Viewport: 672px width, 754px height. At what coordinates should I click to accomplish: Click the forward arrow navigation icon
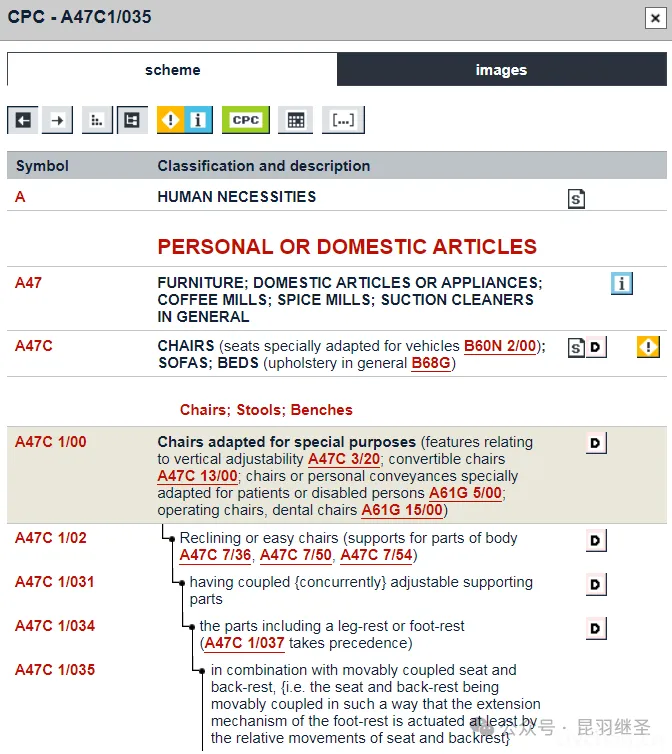coord(56,120)
